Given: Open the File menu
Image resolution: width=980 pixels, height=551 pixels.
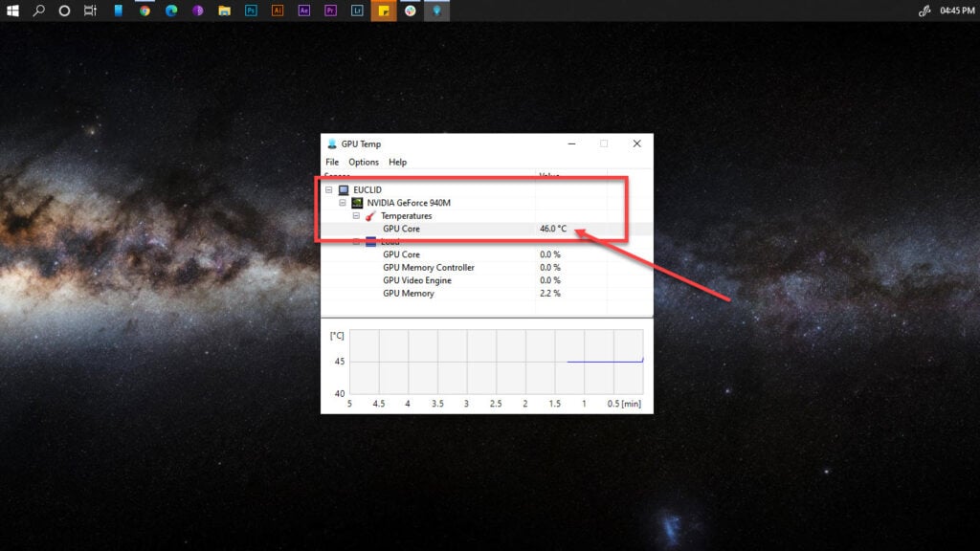Looking at the screenshot, I should point(332,163).
